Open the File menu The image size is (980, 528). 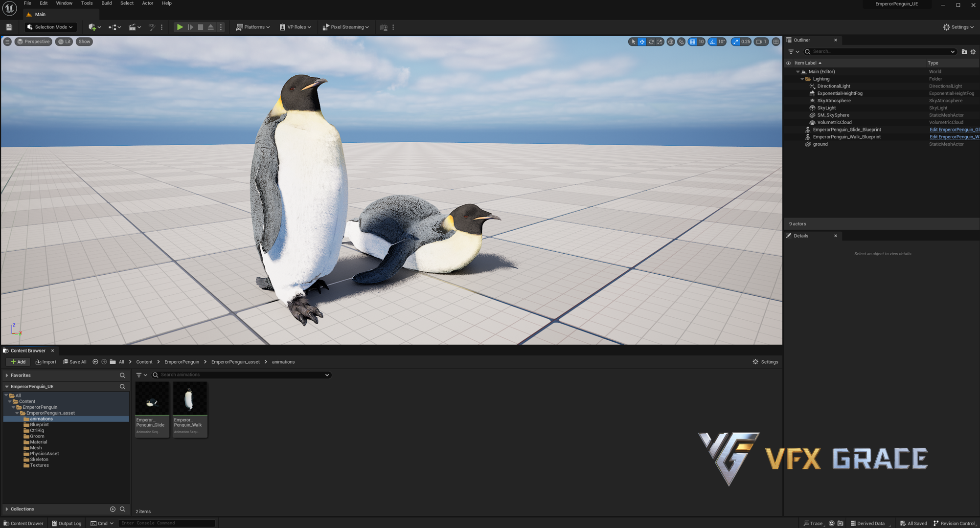point(27,3)
